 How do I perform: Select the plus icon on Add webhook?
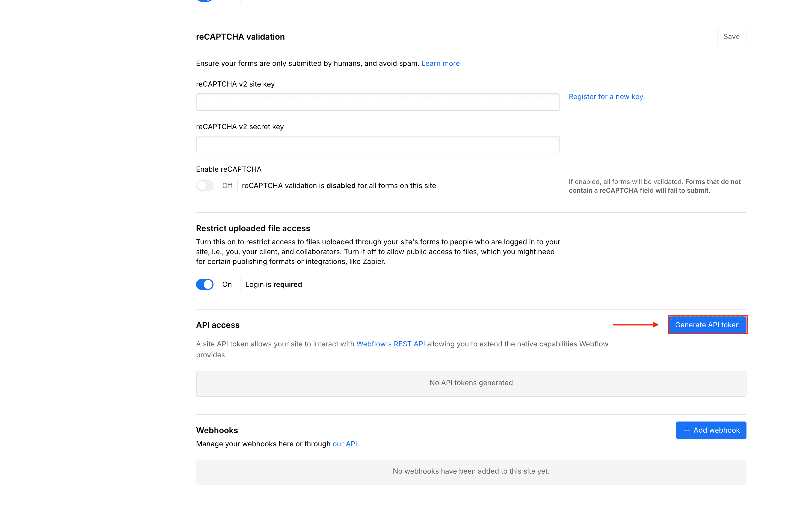(687, 430)
